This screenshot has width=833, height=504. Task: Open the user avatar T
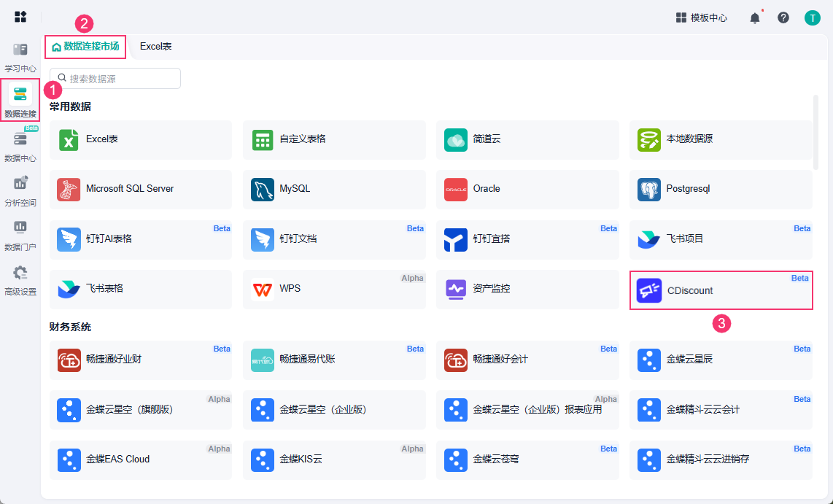click(813, 18)
